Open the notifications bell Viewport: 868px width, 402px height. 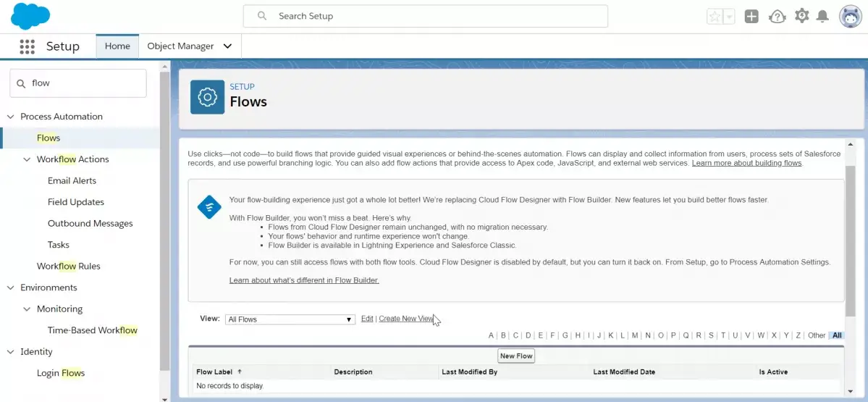coord(822,17)
